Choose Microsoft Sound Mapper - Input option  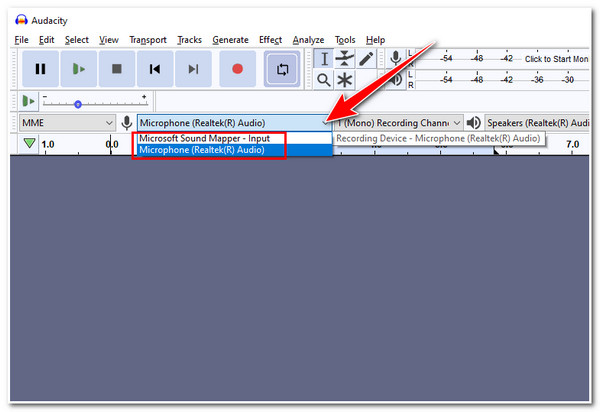tap(235, 138)
